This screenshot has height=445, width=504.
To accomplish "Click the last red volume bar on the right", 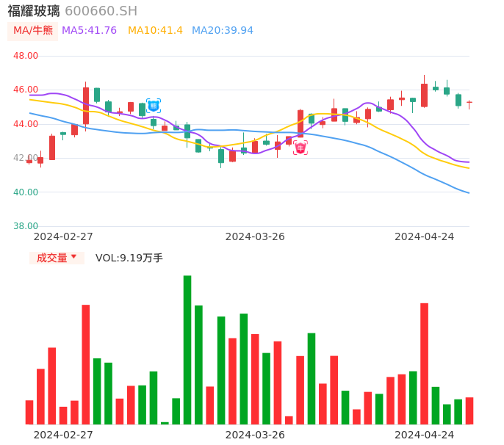I will (469, 411).
